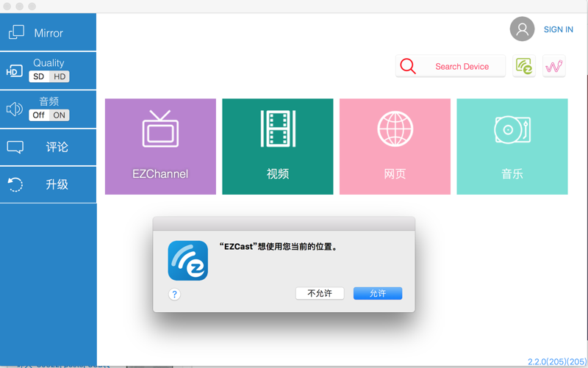Open the 网页 web tile
Image resolution: width=588 pixels, height=368 pixels.
(x=395, y=146)
